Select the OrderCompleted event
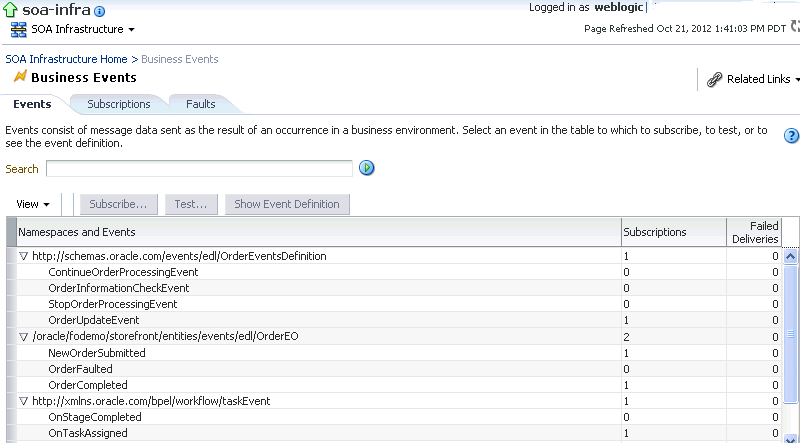 pyautogui.click(x=88, y=385)
